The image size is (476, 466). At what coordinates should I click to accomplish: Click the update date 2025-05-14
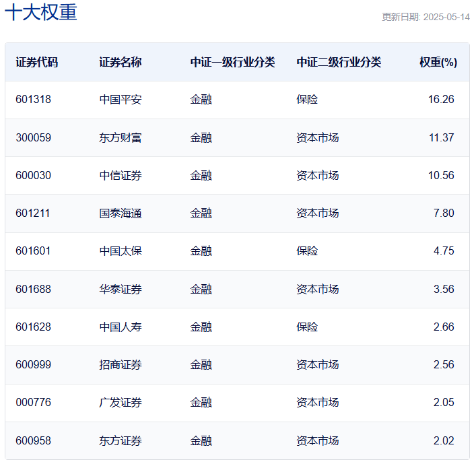click(x=446, y=17)
